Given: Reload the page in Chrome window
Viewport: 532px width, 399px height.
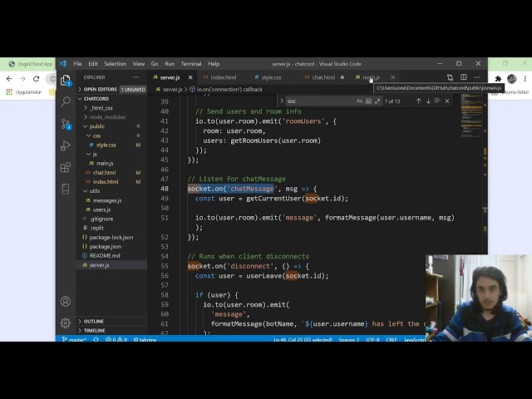Looking at the screenshot, I should coord(36,79).
